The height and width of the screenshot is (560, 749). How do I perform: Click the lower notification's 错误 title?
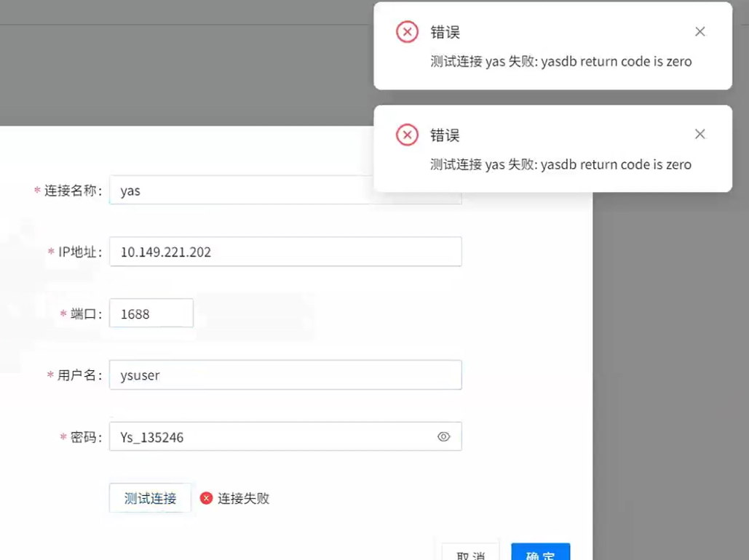[445, 135]
